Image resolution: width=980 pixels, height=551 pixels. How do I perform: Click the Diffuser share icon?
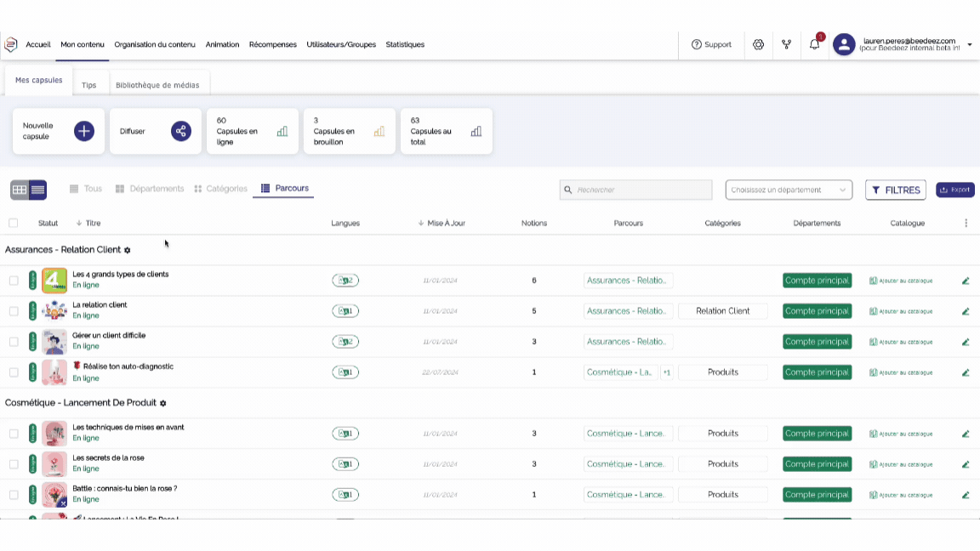(180, 131)
